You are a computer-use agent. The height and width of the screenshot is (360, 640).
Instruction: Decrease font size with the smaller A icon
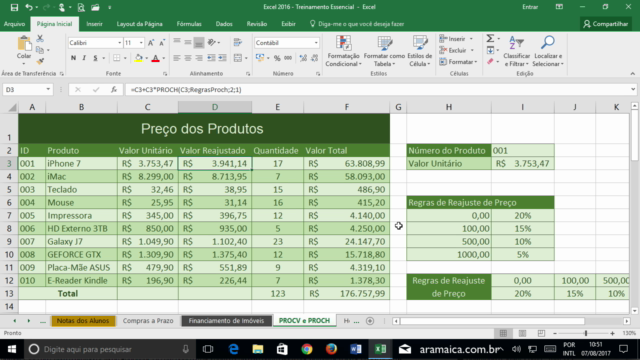tap(162, 43)
